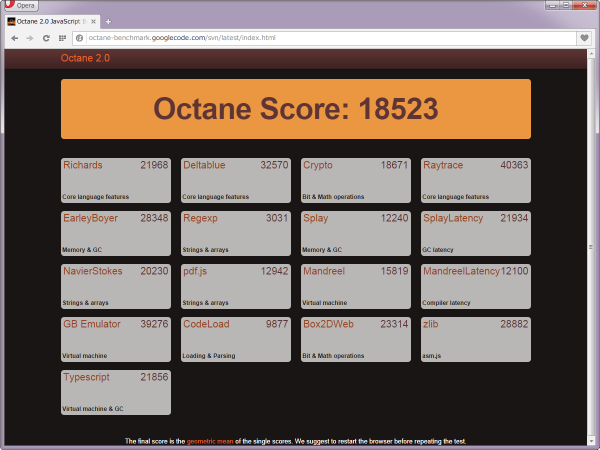Click 'Loading & Parsing' label under CodeLoad

coord(209,356)
